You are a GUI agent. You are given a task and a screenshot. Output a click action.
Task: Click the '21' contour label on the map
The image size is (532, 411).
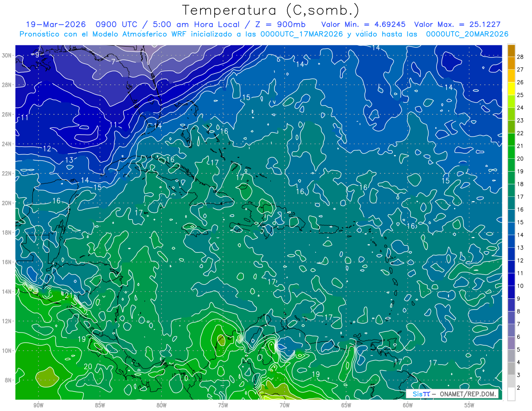pyautogui.click(x=68, y=295)
